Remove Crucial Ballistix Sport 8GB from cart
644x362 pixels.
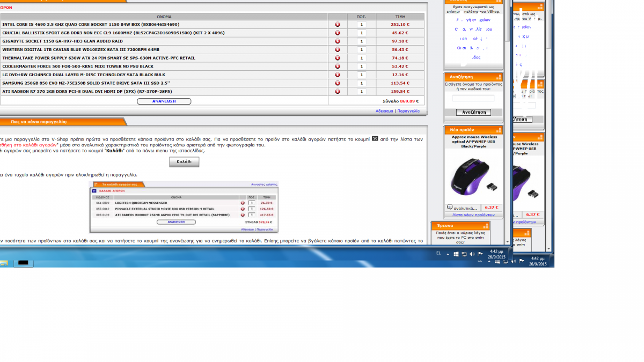(x=338, y=33)
